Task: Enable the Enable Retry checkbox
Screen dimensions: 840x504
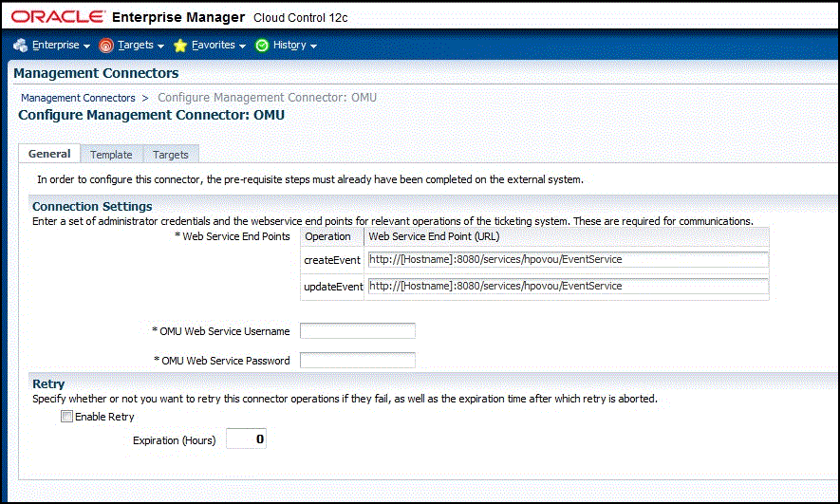Action: pos(66,416)
